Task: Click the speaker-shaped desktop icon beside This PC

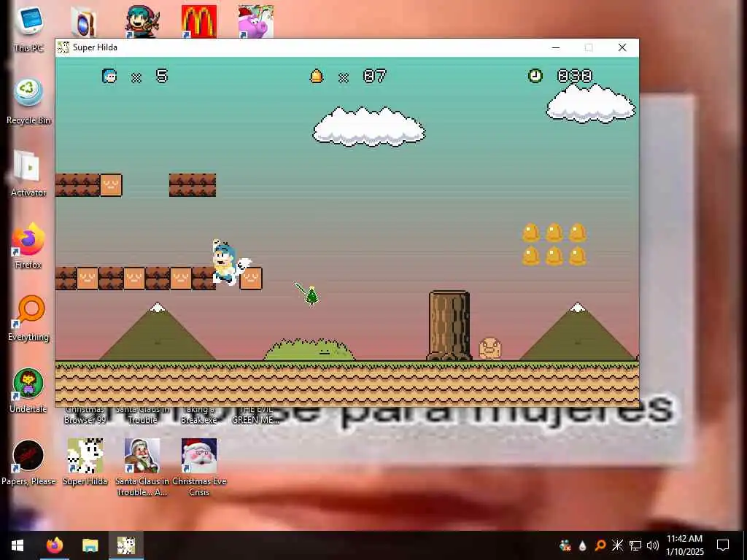Action: (85, 23)
